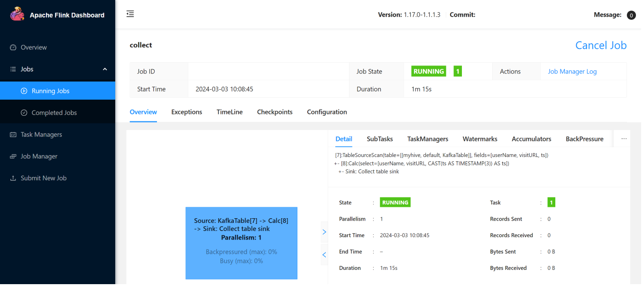Select the TaskManagers tab

(x=428, y=139)
